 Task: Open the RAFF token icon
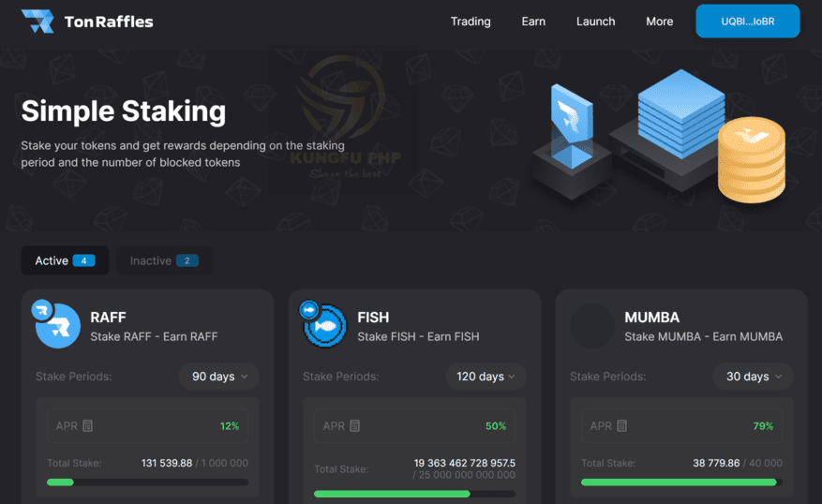(x=57, y=325)
